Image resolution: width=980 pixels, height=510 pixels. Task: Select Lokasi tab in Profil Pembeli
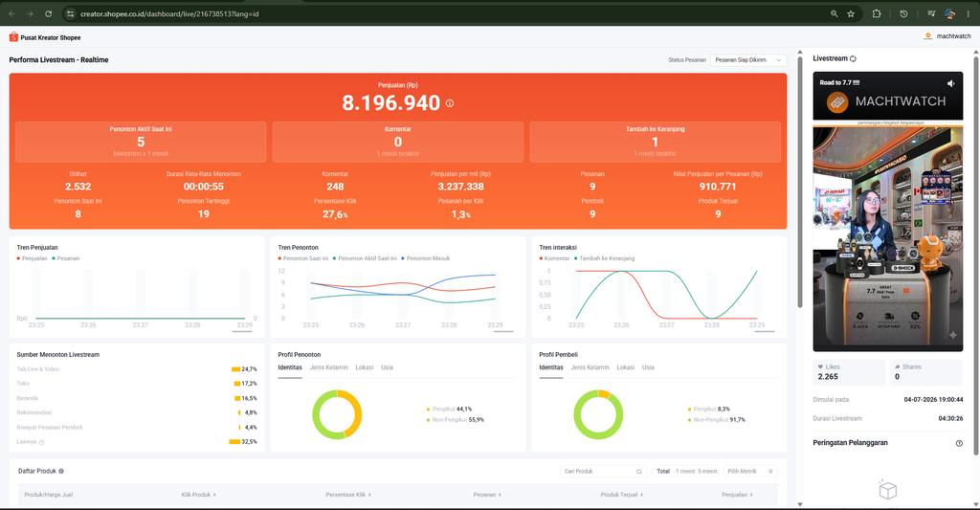[x=625, y=367]
